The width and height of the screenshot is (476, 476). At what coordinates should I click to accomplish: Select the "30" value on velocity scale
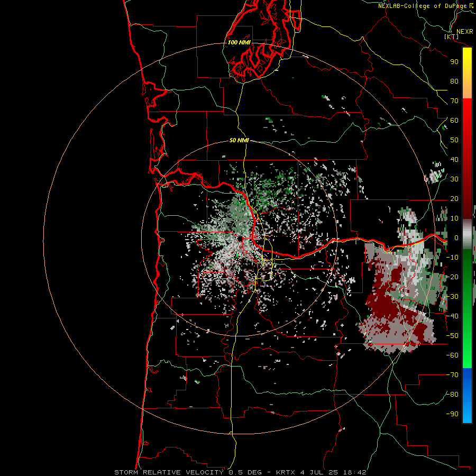(454, 179)
